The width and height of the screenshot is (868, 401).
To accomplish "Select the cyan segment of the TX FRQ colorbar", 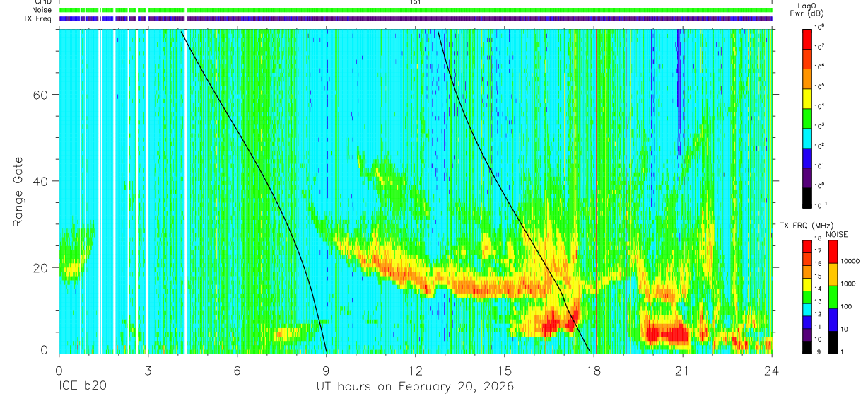I will point(807,309).
